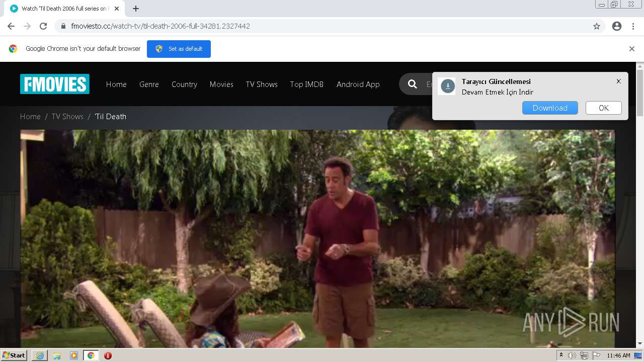Click the FMOVIES logo
The image size is (644, 362).
pos(55,84)
